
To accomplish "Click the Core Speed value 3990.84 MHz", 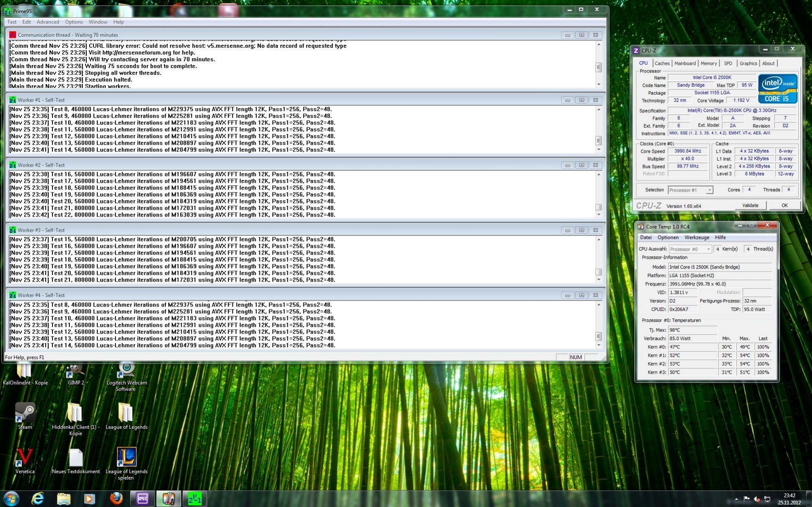I will coord(688,151).
